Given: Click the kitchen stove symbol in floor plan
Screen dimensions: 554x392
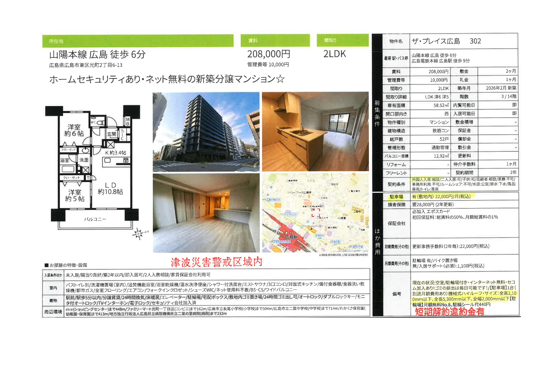Looking at the screenshot, I should (x=126, y=160).
